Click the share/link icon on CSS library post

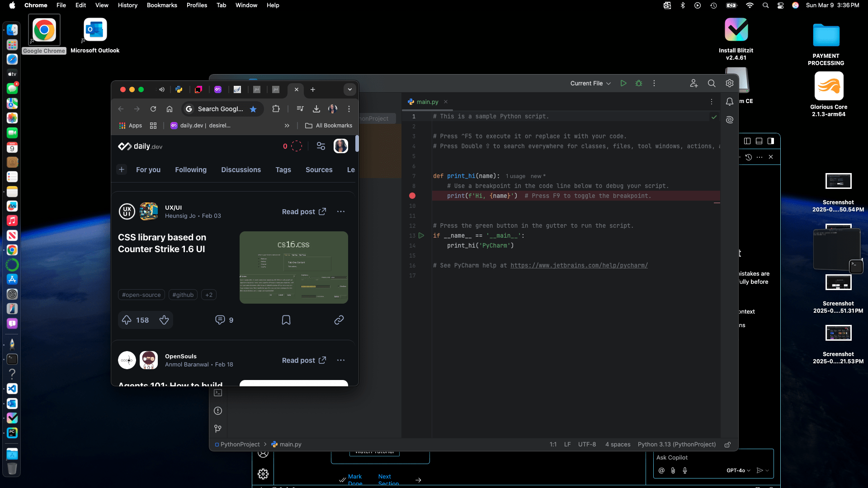(x=338, y=320)
